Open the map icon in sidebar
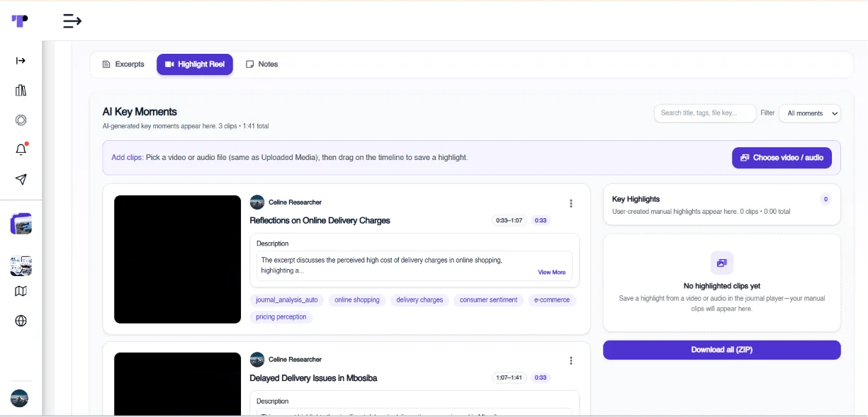The width and height of the screenshot is (868, 417). click(21, 292)
